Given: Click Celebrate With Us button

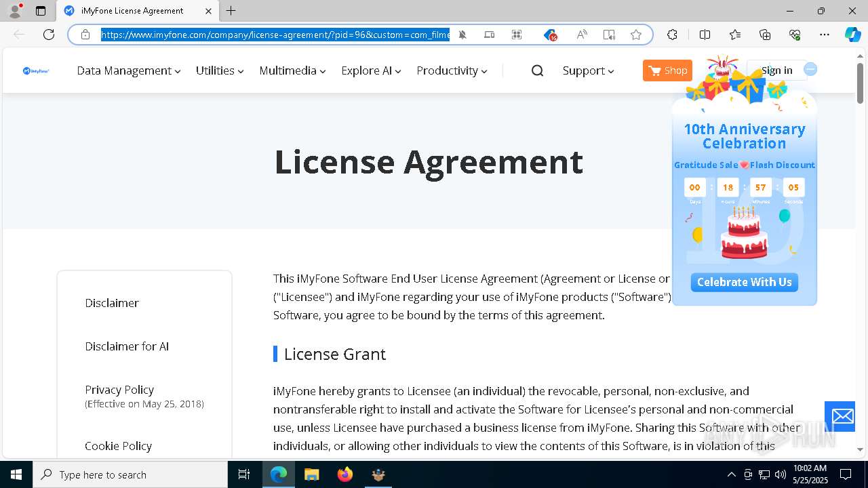Looking at the screenshot, I should pyautogui.click(x=744, y=282).
